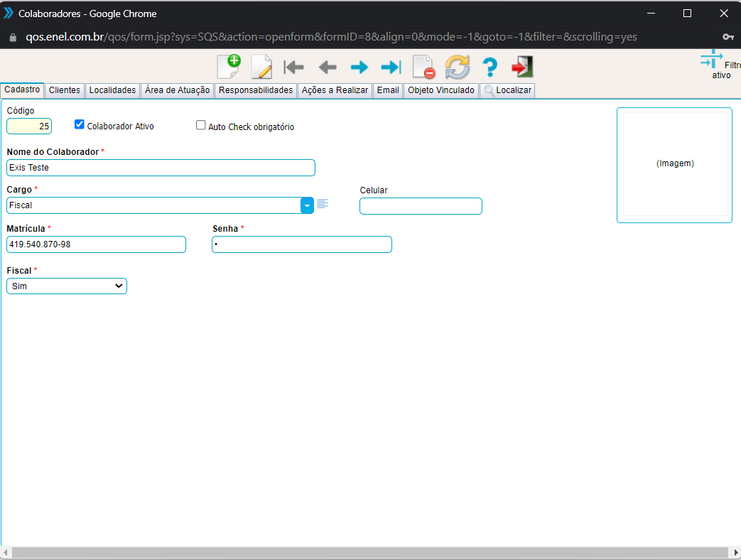741x560 pixels.
Task: Open the Fiscal Sim dropdown
Action: coord(67,286)
